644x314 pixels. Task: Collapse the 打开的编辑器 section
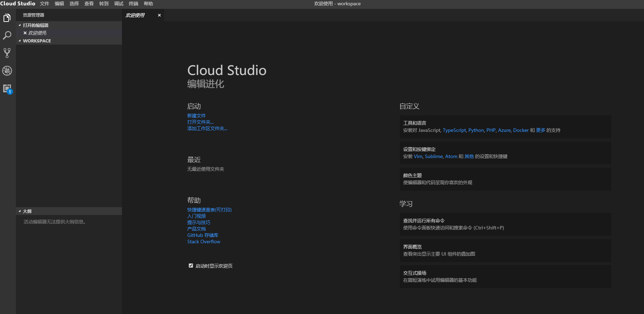click(x=69, y=25)
